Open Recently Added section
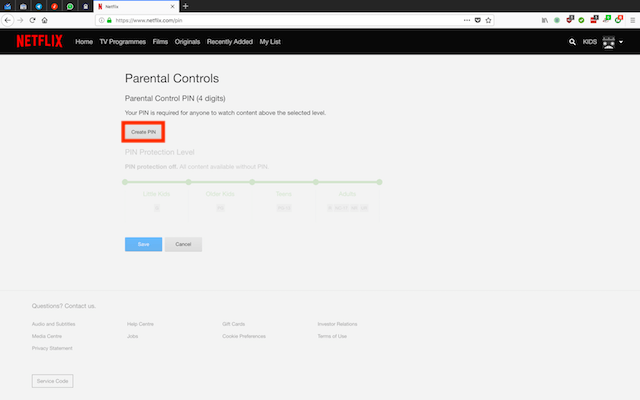640x400 pixels. click(229, 42)
